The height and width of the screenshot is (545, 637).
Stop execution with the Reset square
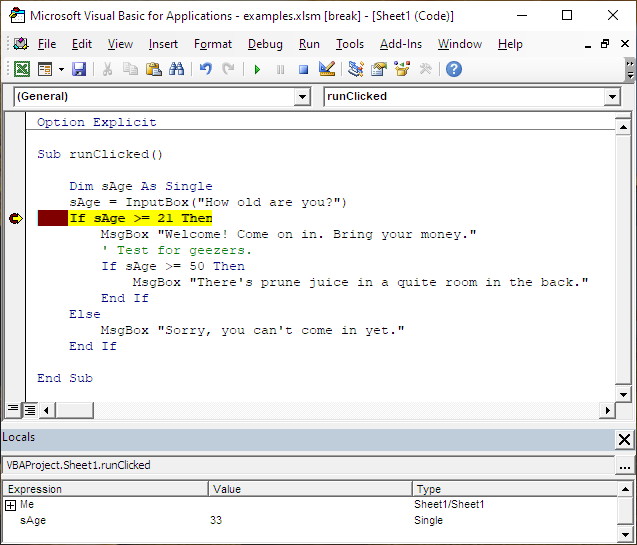[x=303, y=69]
